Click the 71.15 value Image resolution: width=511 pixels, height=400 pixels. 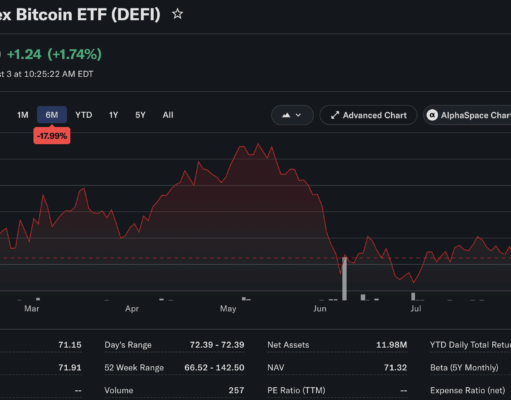click(x=70, y=345)
